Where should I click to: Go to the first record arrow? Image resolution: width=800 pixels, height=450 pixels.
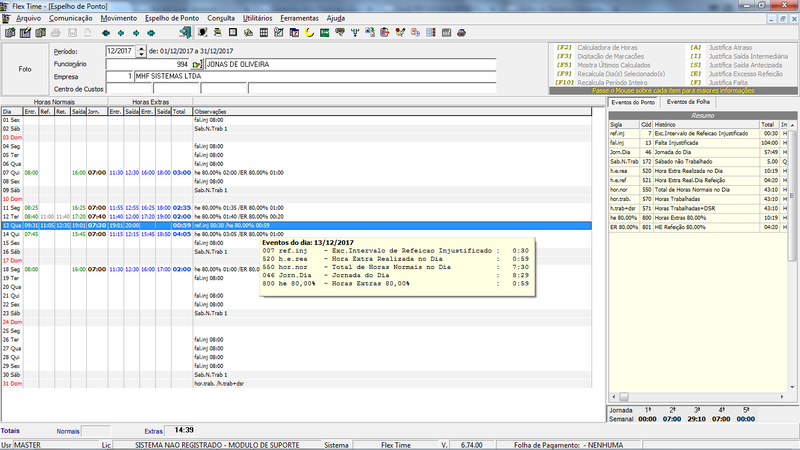coord(106,33)
